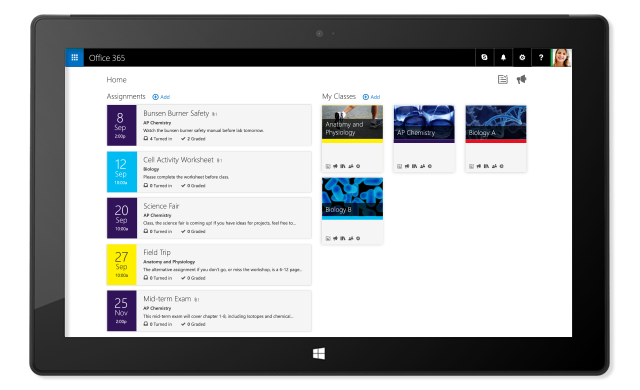Open the people icon on Biology A card
The height and width of the screenshot is (390, 640).
[494, 166]
